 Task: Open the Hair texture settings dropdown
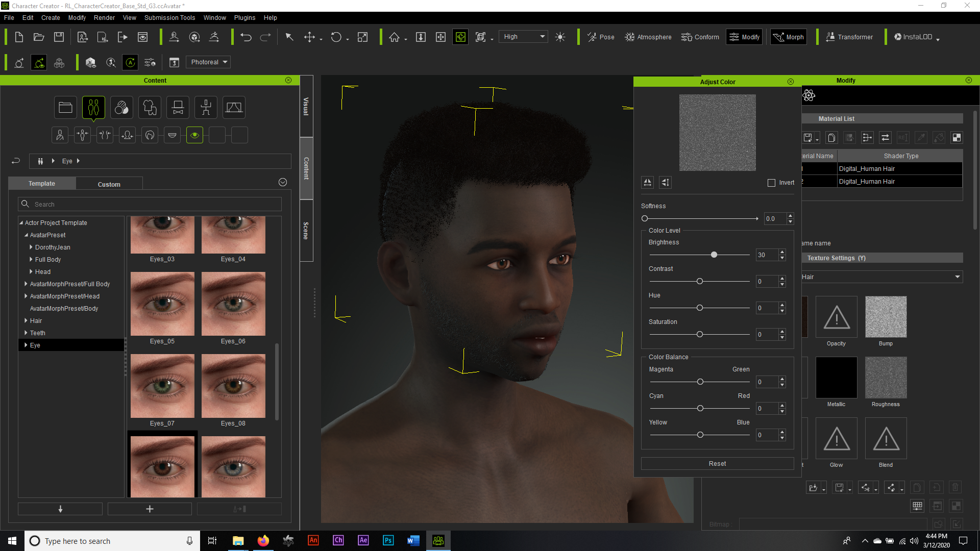[x=881, y=277]
